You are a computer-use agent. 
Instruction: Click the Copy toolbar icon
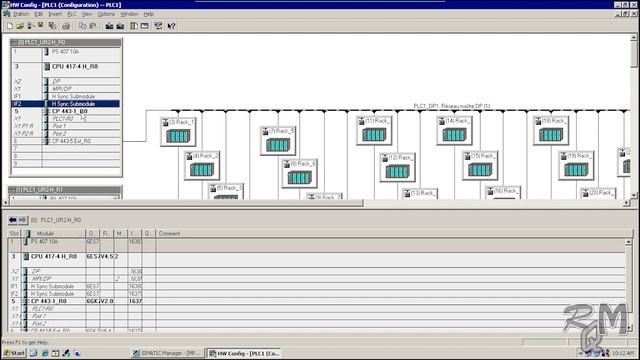(82, 26)
